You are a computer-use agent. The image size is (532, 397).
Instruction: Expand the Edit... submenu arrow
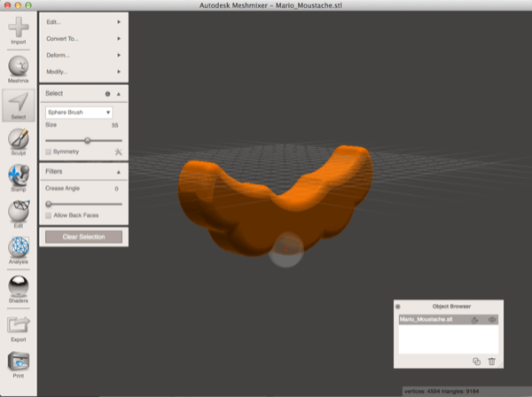[119, 22]
